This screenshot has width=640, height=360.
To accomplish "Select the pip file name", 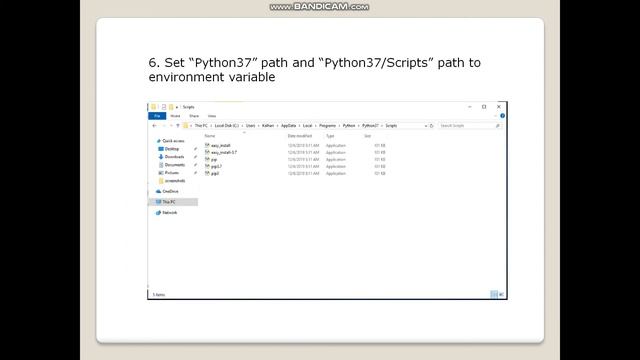I will point(214,160).
